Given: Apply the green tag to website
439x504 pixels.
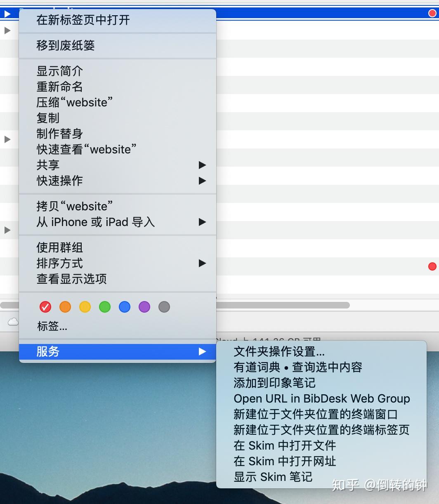Looking at the screenshot, I should (104, 307).
